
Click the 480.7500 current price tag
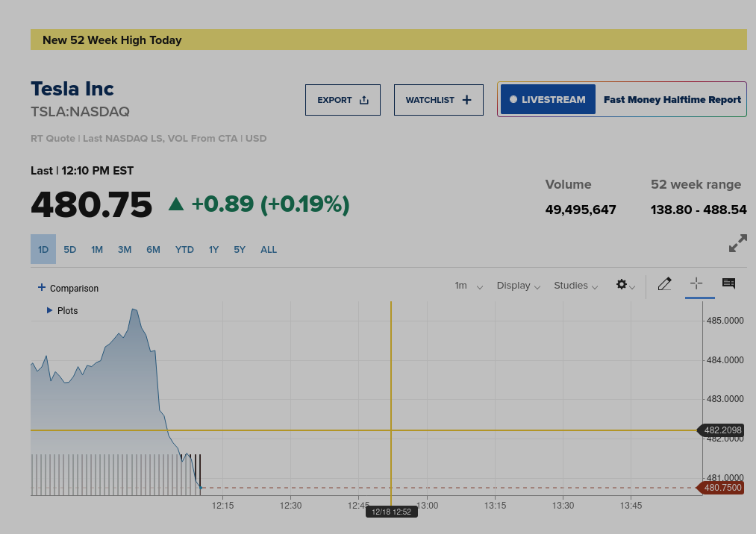point(721,488)
